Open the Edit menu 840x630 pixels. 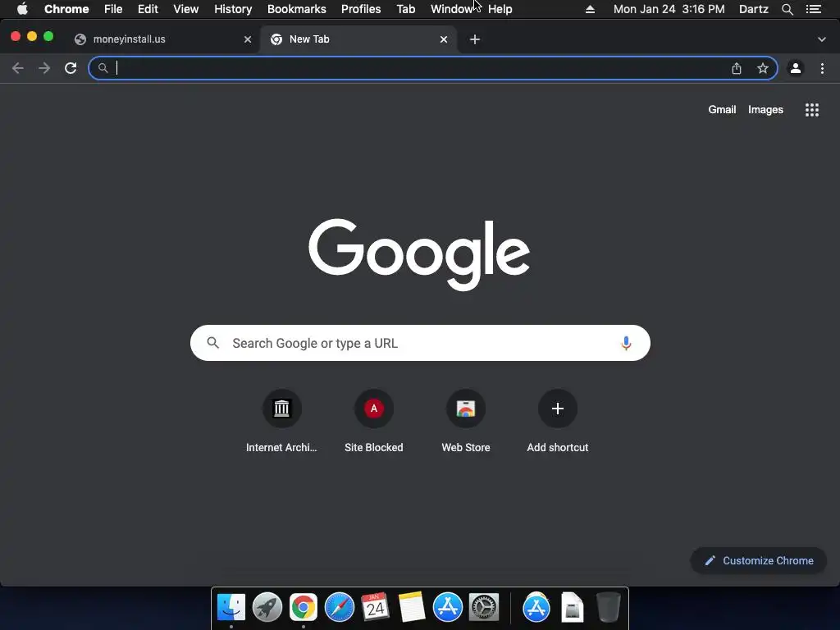148,9
